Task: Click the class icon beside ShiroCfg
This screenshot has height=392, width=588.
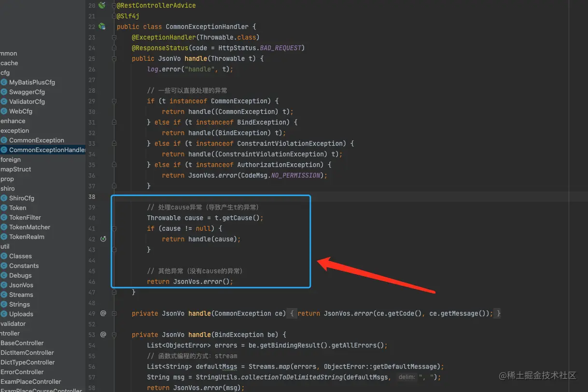Action: [x=4, y=198]
